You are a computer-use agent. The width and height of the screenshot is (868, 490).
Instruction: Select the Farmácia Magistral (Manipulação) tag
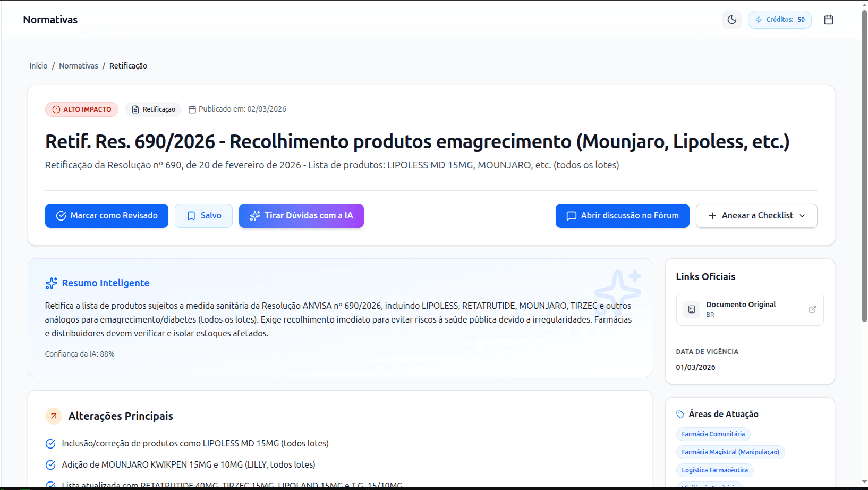(x=730, y=452)
